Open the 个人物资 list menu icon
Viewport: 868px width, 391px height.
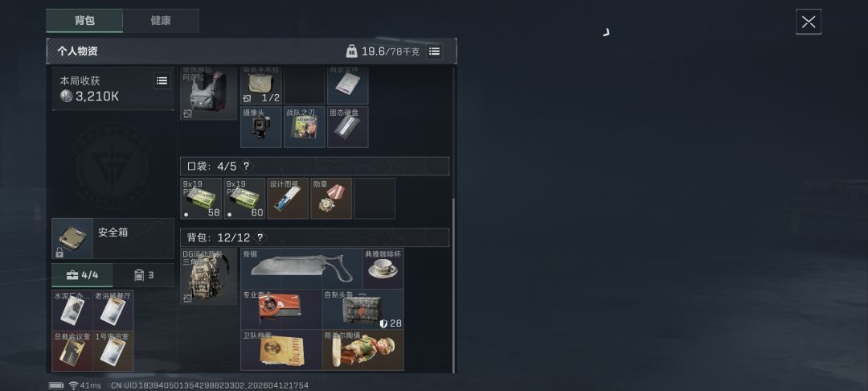tap(435, 51)
